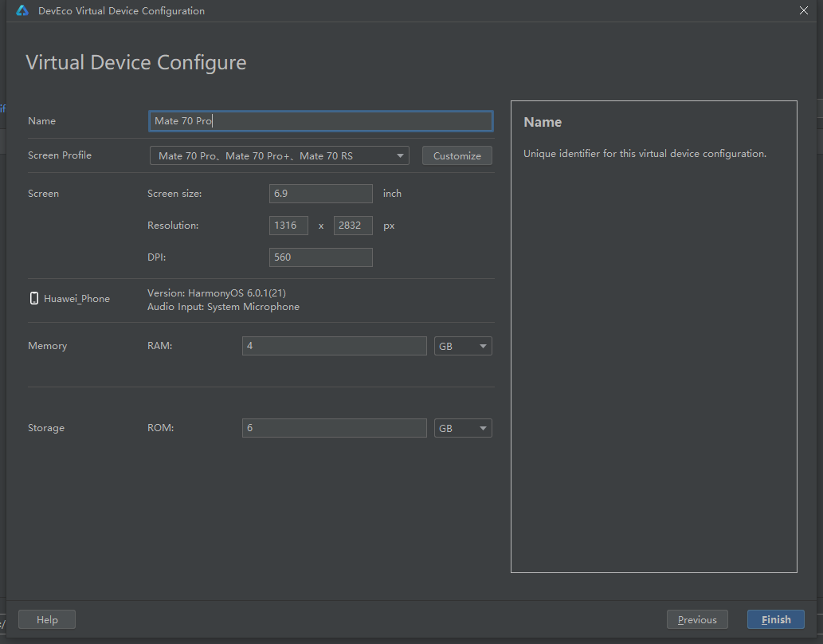Click Finish to create the device
823x644 pixels.
[776, 619]
